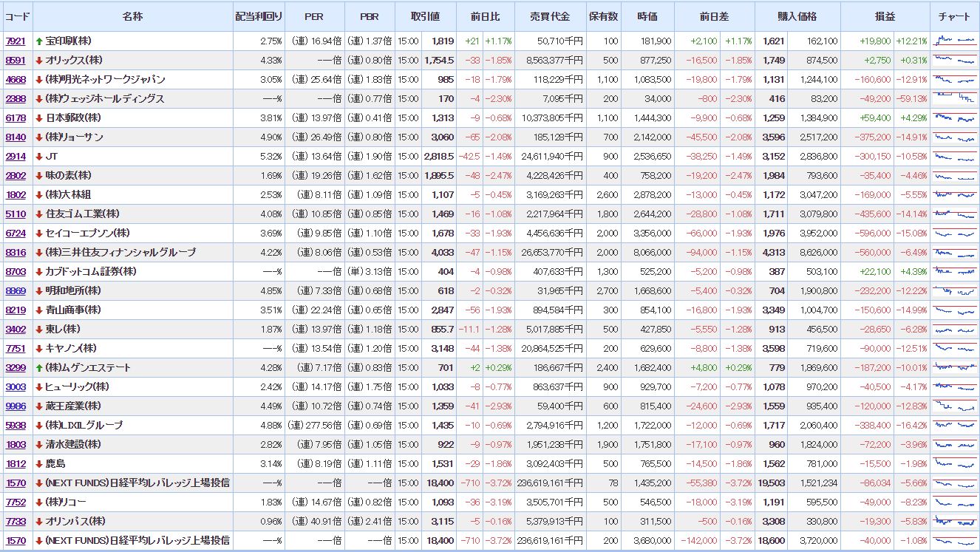Open the mini chart for 明和地所(株)
980x552 pixels.
tap(954, 291)
